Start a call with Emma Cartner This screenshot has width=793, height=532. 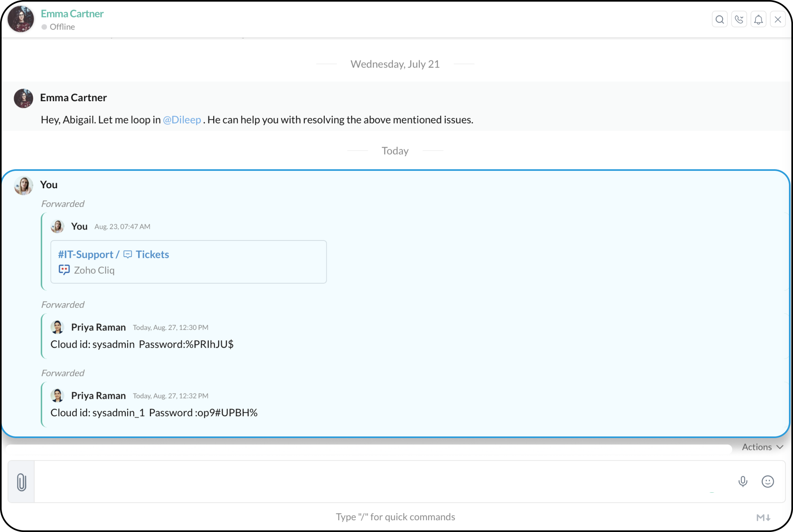click(739, 19)
